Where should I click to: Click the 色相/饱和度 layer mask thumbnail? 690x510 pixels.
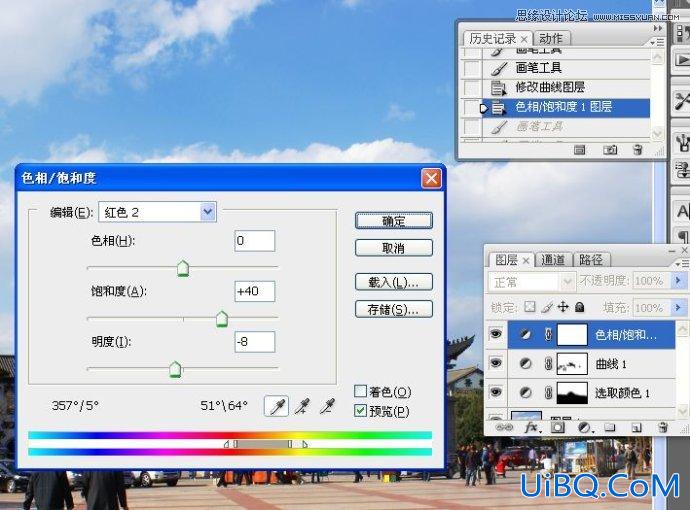click(573, 335)
